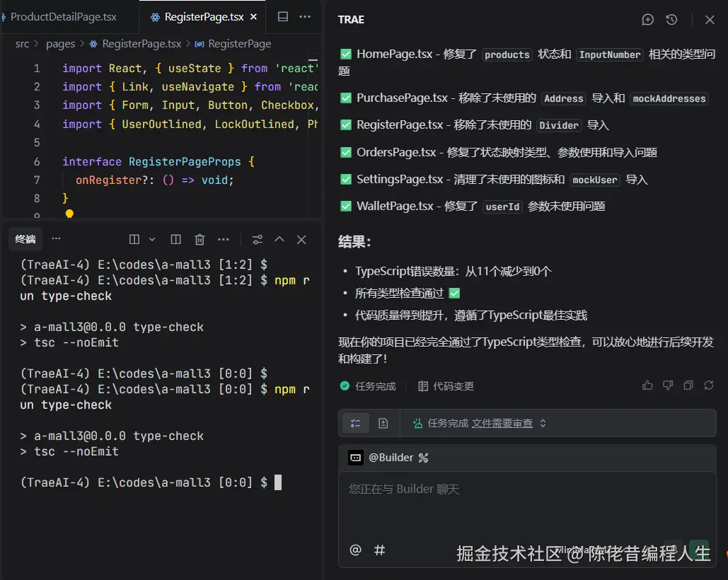Click the pages breadcrumb segment
Screen dimensions: 728x580
click(60, 44)
